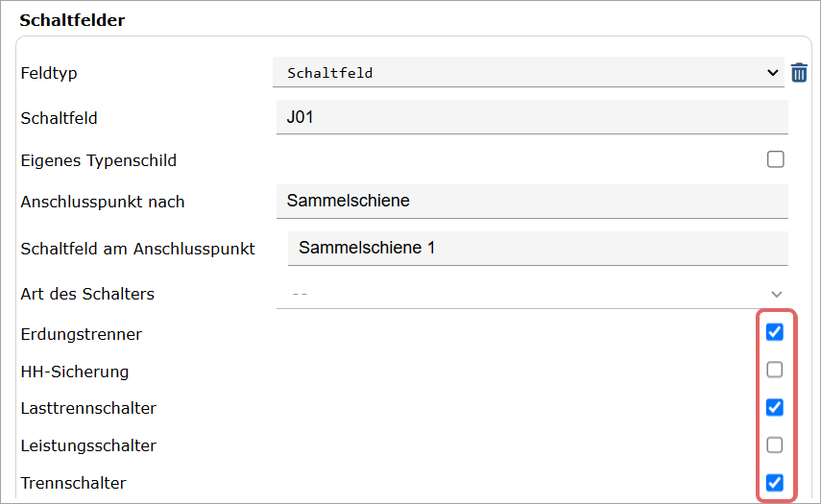
Task: Disable the Lasttrennschalter checkbox
Action: click(775, 407)
